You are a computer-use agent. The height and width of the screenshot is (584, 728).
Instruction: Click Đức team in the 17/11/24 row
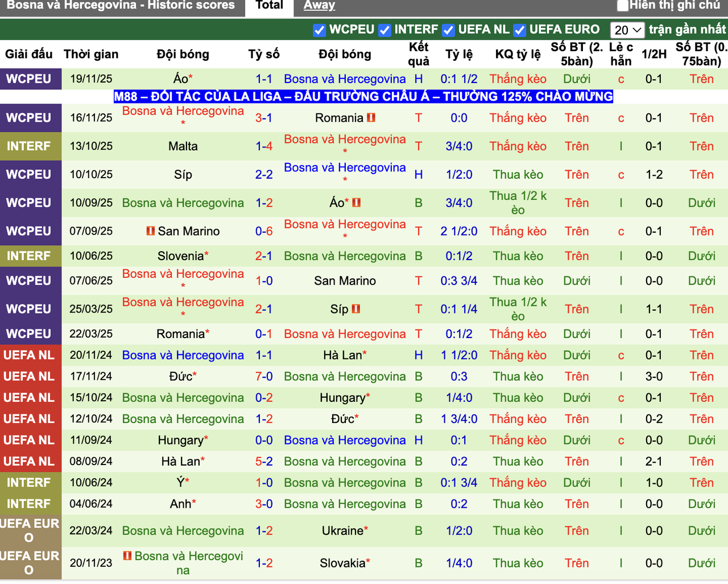click(180, 377)
